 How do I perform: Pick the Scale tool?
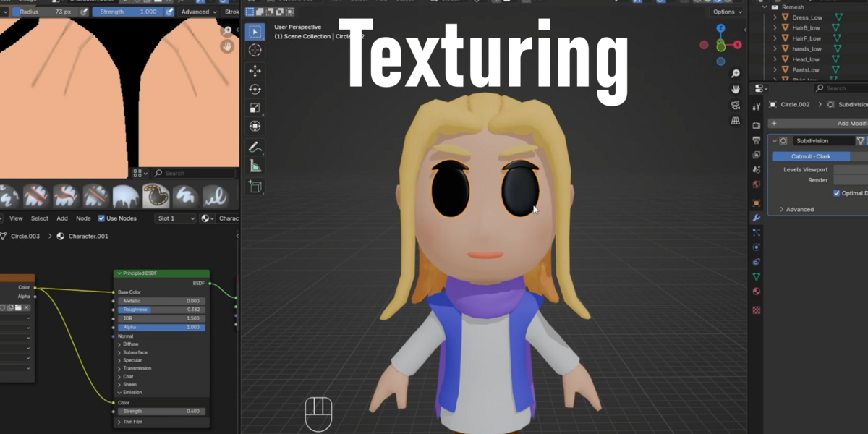(255, 109)
